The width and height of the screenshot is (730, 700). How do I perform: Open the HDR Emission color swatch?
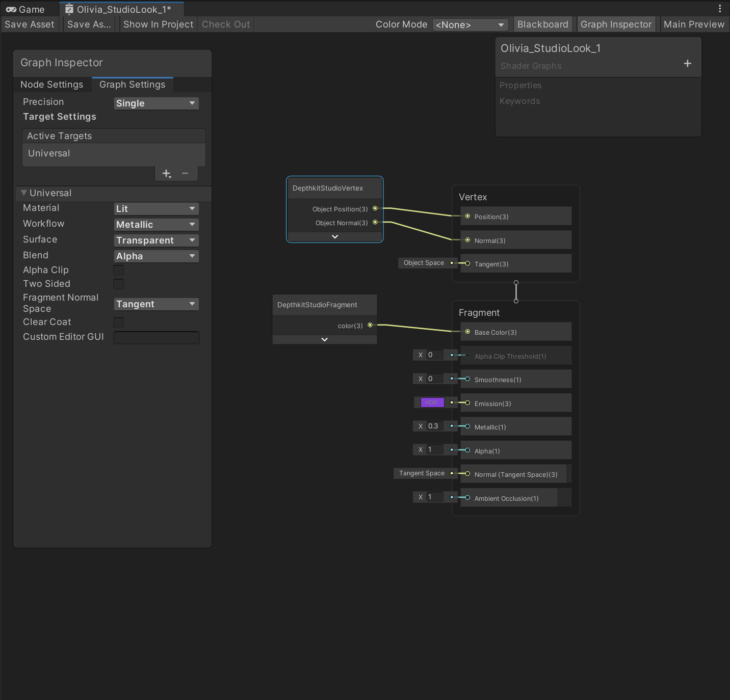pos(431,402)
